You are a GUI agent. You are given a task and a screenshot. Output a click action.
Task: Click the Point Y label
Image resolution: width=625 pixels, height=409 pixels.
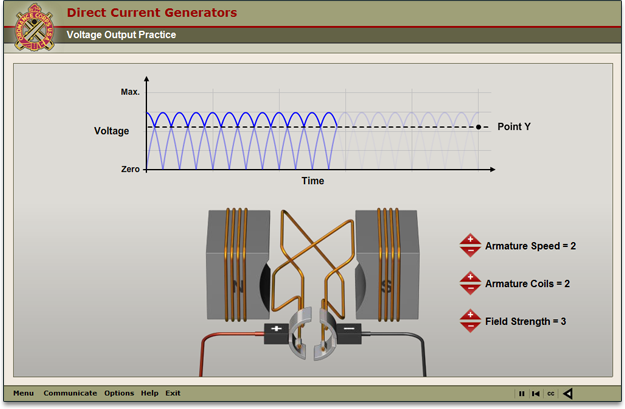[x=514, y=126]
